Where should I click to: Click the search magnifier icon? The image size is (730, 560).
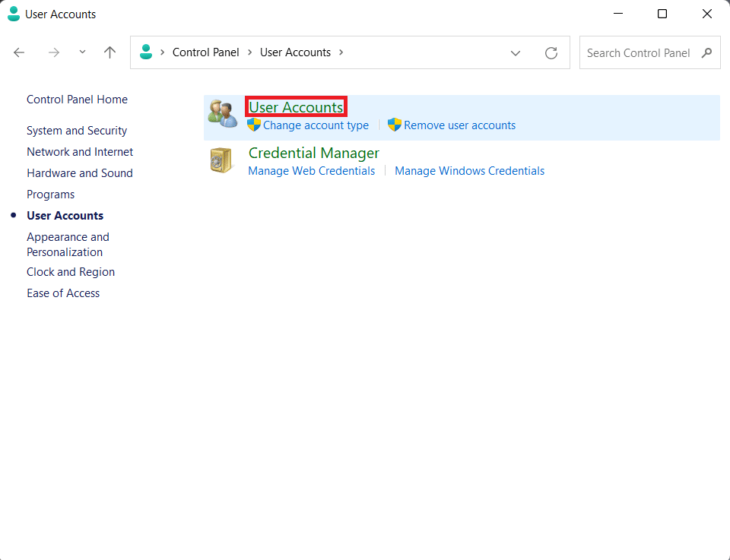coord(706,53)
